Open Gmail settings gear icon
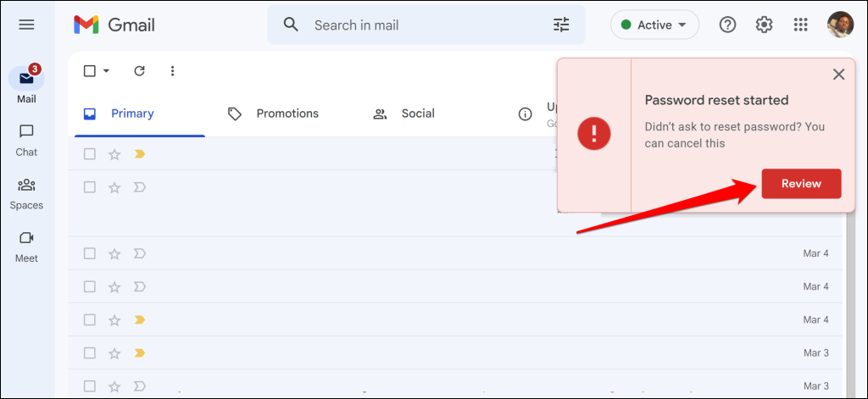Image resolution: width=868 pixels, height=399 pixels. [764, 25]
